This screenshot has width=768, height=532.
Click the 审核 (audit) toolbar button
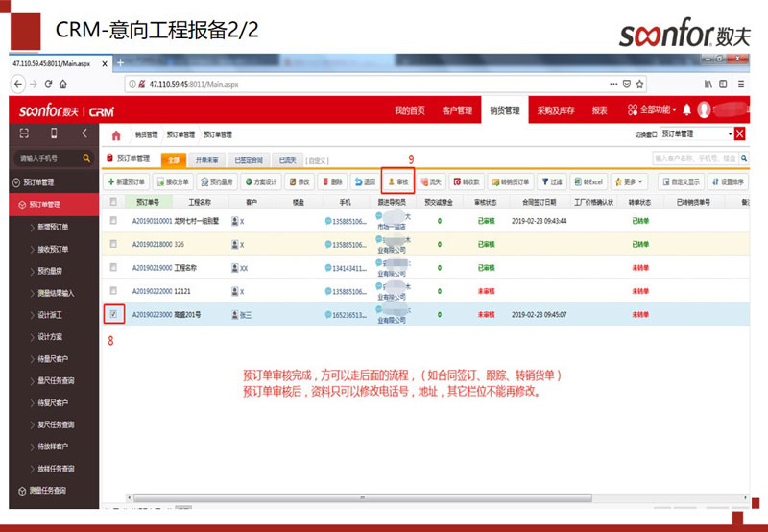[398, 181]
